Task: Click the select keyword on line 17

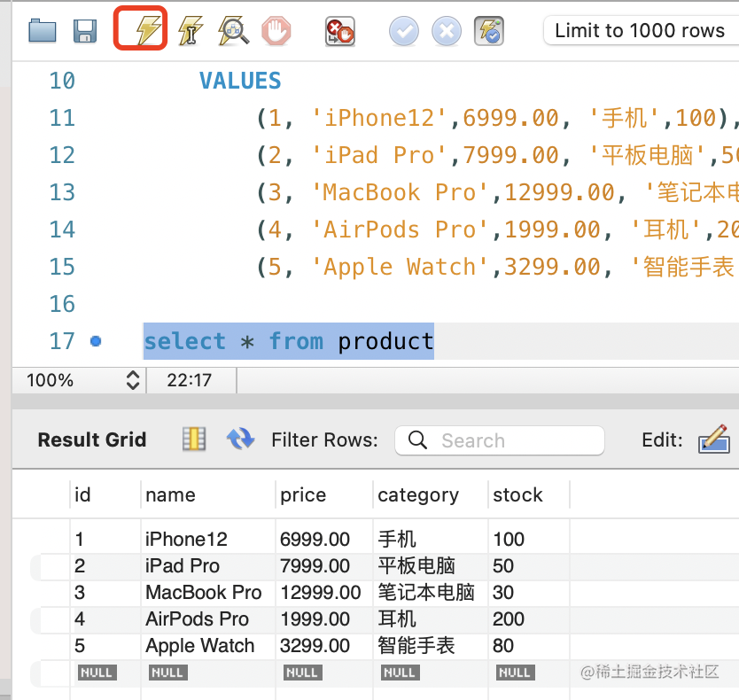Action: [x=184, y=341]
